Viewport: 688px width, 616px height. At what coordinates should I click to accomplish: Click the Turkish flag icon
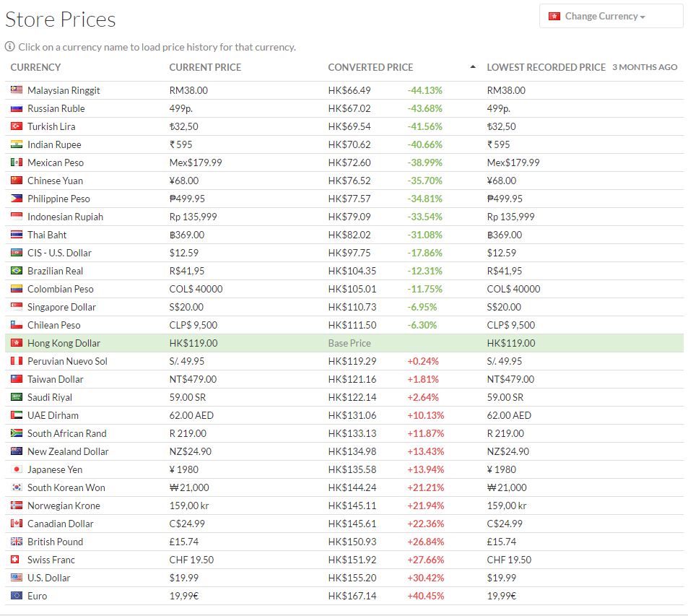[17, 126]
